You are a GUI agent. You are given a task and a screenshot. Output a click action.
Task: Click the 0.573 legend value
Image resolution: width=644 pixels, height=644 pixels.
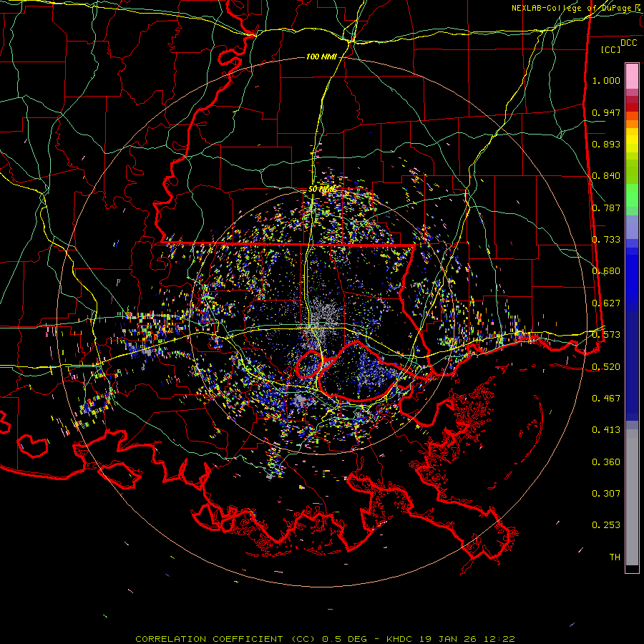coord(606,335)
